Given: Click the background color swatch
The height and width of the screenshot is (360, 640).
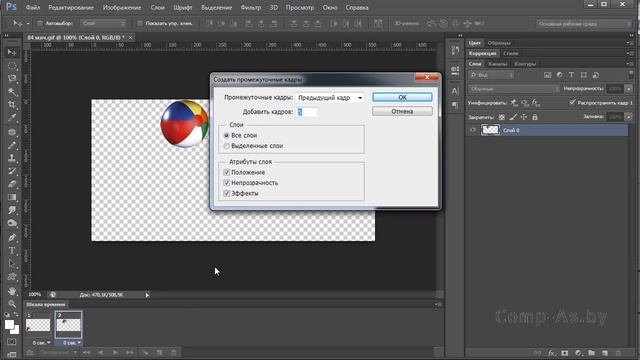Looking at the screenshot, I should pyautogui.click(x=15, y=330).
